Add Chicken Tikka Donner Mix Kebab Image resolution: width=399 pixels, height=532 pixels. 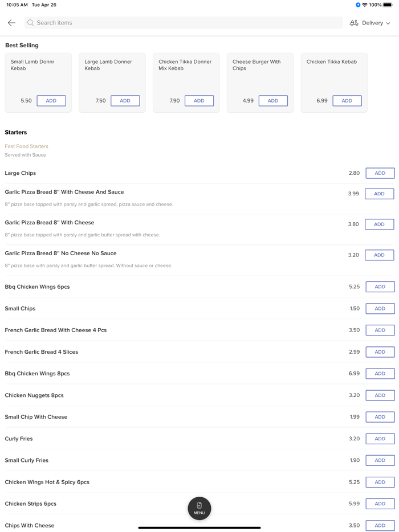199,101
